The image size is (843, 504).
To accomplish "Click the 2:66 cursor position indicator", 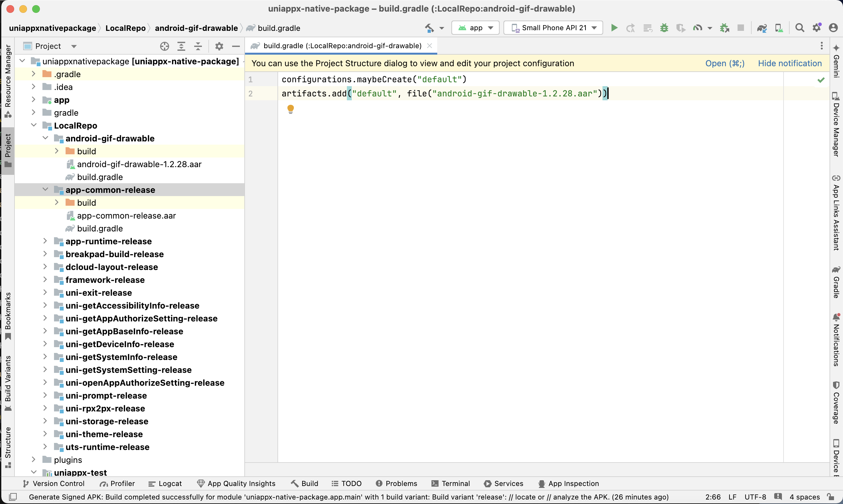I will (712, 497).
